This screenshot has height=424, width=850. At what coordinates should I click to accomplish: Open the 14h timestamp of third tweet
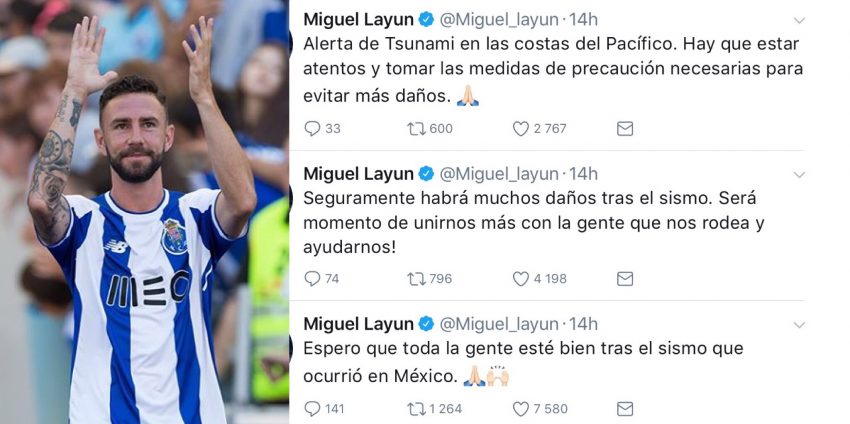coord(583,324)
